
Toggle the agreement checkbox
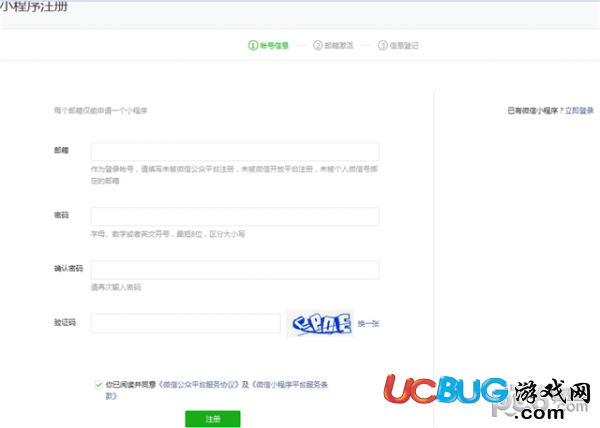(98, 384)
